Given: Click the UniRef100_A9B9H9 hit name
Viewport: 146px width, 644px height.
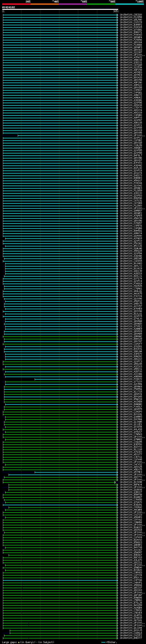Looking at the screenshot, I should tap(131, 376).
